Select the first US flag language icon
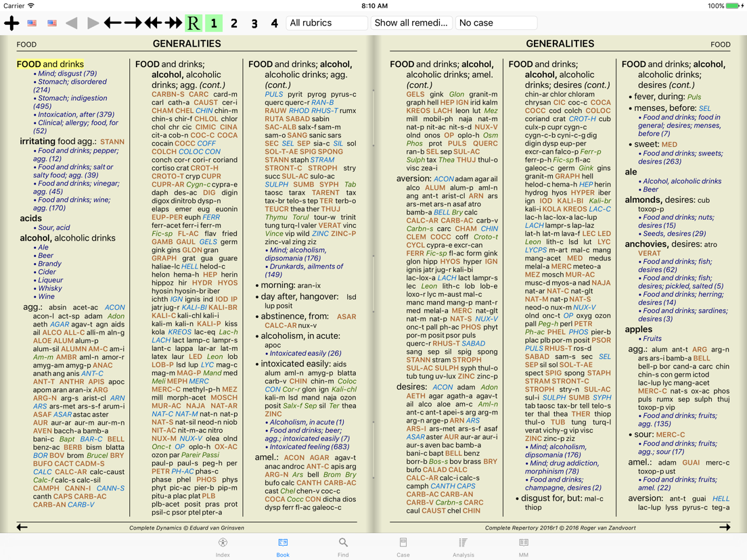747x560 pixels. click(32, 23)
